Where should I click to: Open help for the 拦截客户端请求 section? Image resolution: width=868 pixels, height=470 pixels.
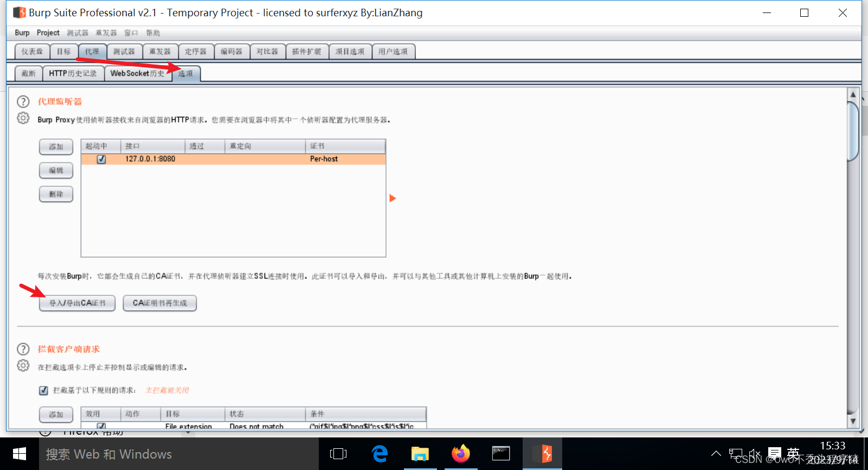point(23,349)
